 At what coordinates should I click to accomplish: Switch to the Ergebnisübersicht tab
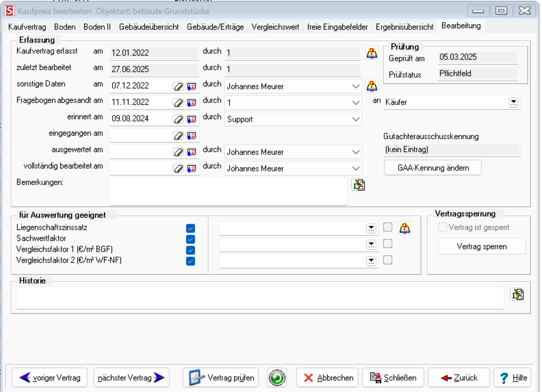point(404,27)
